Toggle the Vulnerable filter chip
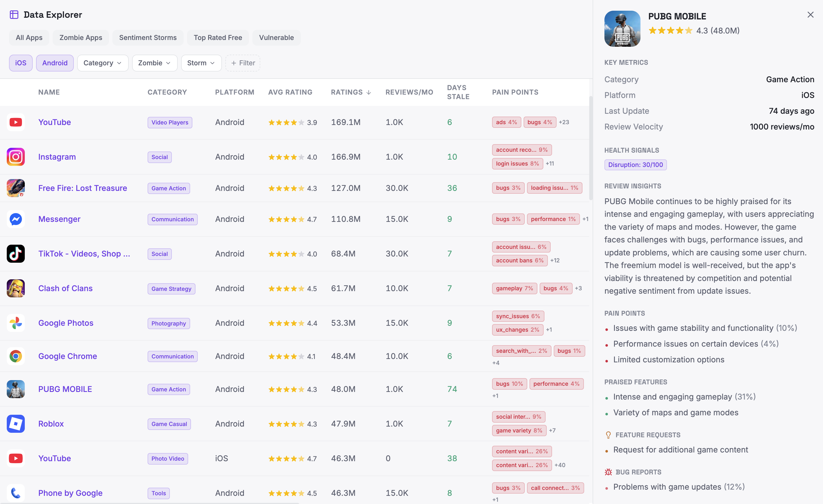 point(276,37)
